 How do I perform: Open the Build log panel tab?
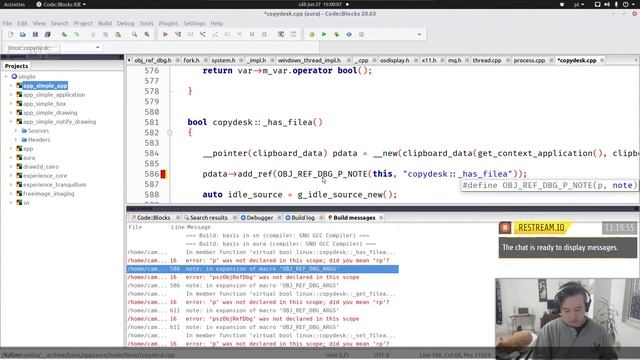(x=303, y=218)
